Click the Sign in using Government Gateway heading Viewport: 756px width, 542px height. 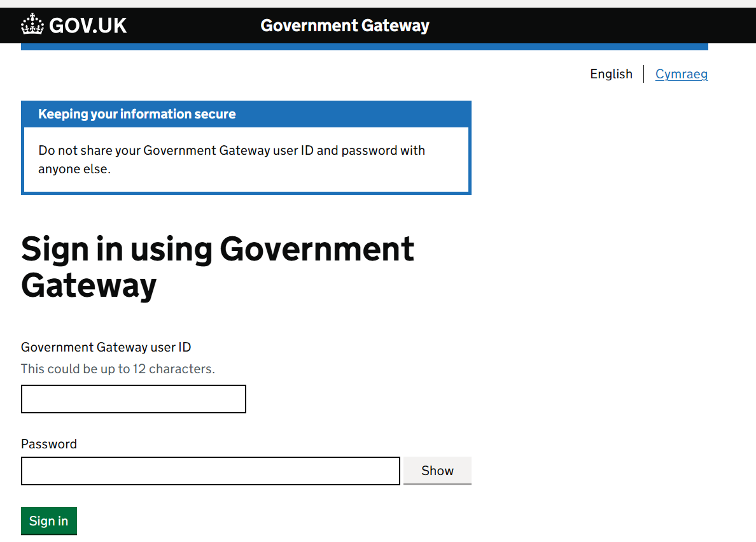217,267
